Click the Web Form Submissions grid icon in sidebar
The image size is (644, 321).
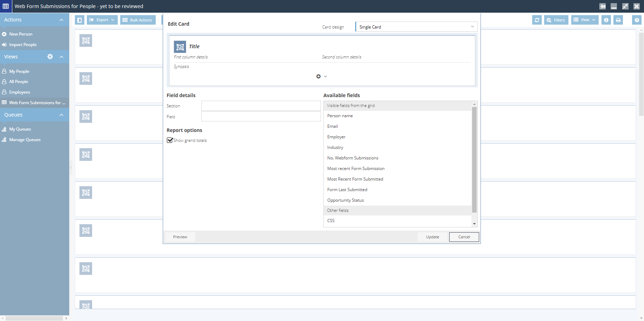tap(4, 102)
